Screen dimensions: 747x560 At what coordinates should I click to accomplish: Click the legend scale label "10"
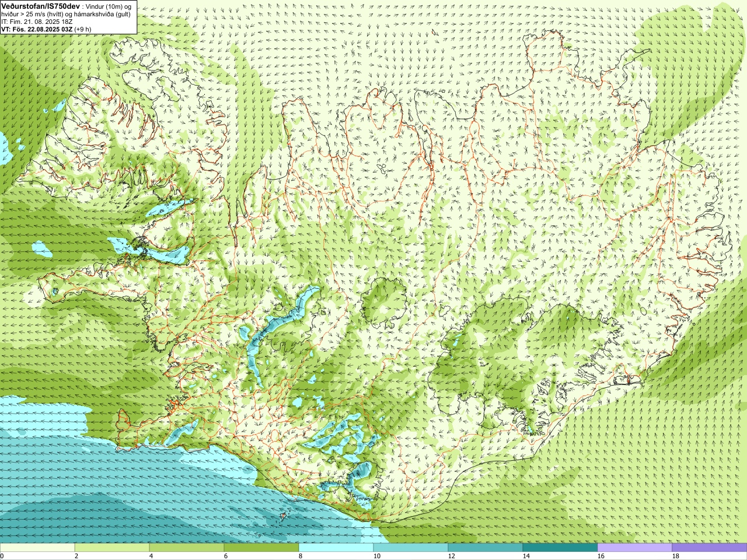377,556
